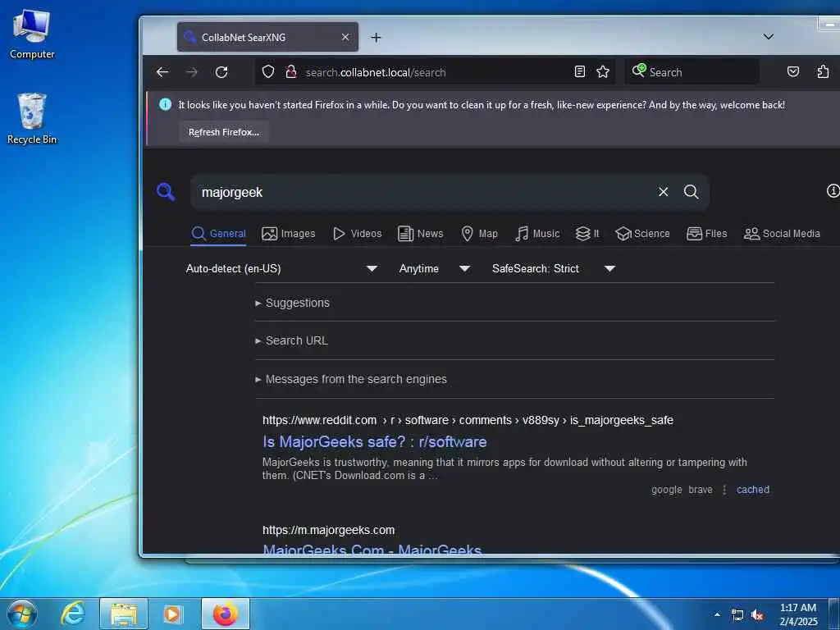840x630 pixels.
Task: Open Windows Media Player taskbar icon
Action: (x=172, y=614)
